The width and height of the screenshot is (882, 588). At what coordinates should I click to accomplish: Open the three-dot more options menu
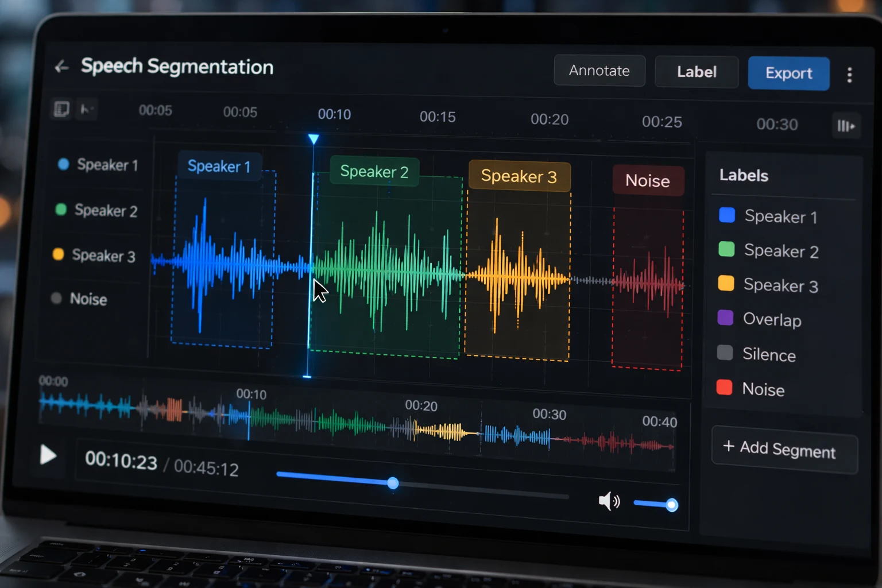[849, 75]
